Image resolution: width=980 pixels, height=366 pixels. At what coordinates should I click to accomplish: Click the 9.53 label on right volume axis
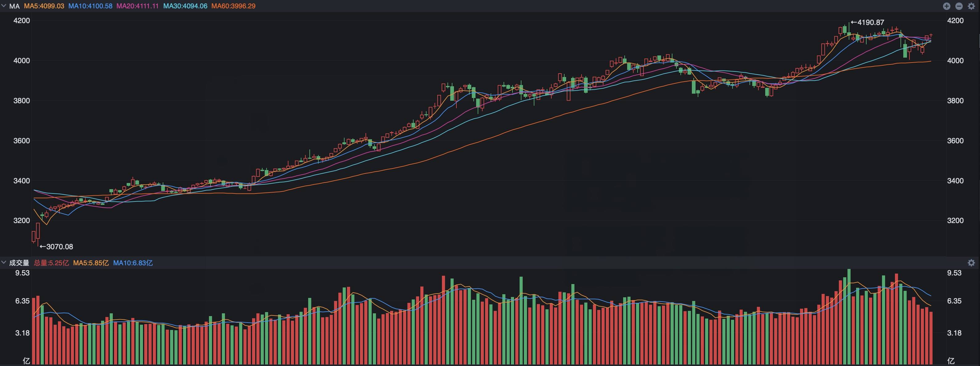(954, 273)
